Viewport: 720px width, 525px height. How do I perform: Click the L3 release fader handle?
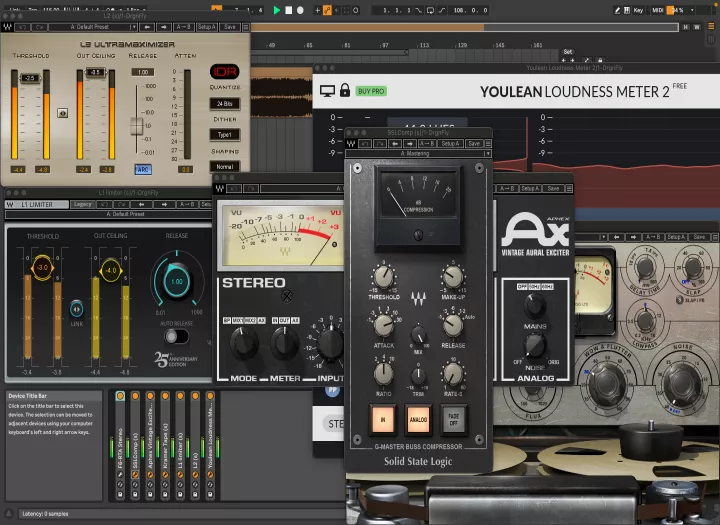136,126
